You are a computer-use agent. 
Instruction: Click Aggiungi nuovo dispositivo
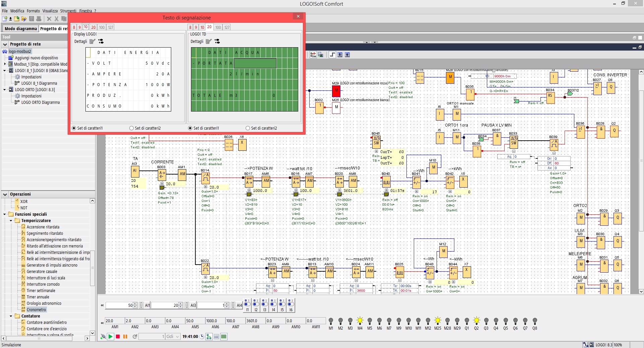click(x=36, y=58)
